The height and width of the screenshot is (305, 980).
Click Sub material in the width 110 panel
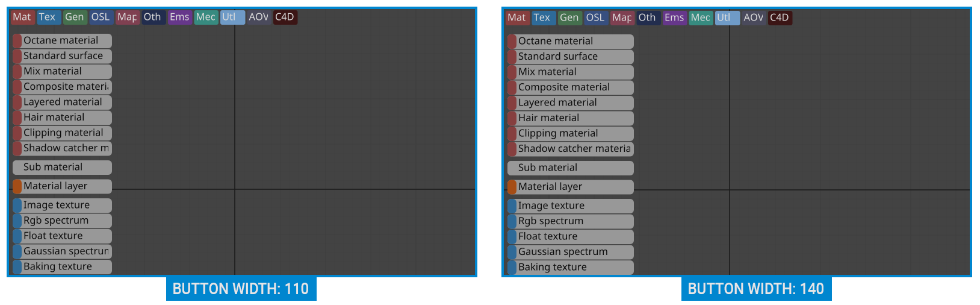point(62,168)
